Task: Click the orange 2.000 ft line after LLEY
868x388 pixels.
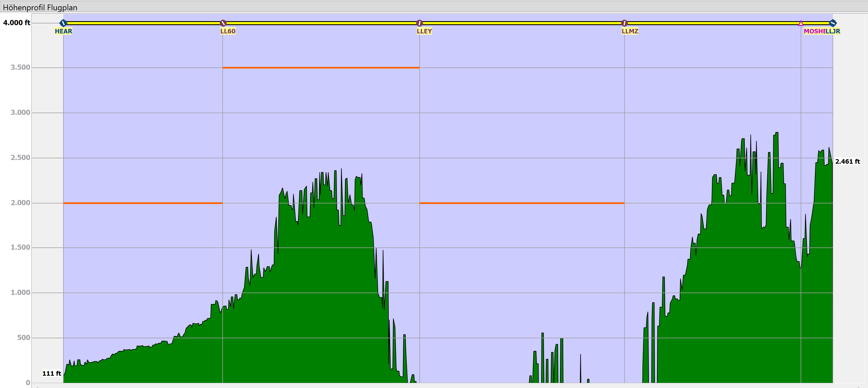Action: coord(521,203)
